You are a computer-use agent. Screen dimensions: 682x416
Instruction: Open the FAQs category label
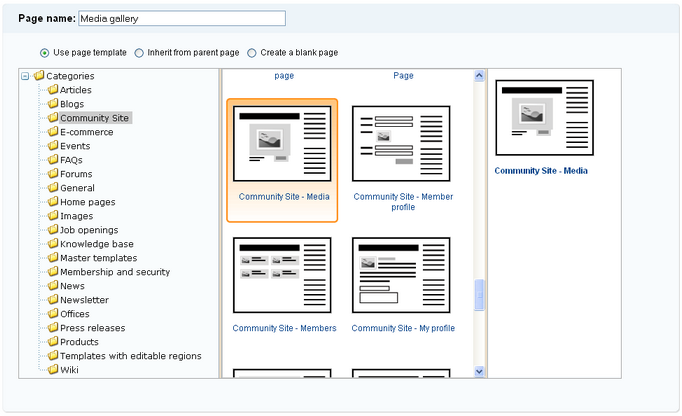[71, 160]
